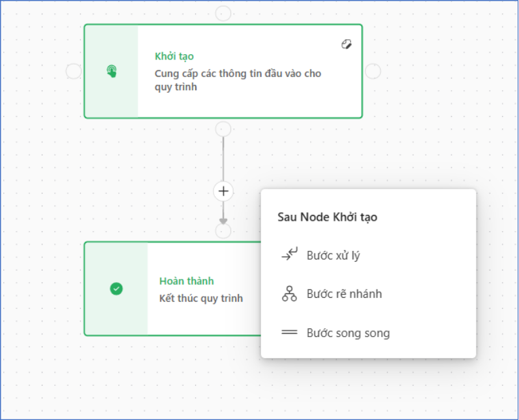Click the green checkmark icon on Hoàn thành
Screen dimensions: 519x420
coord(116,289)
